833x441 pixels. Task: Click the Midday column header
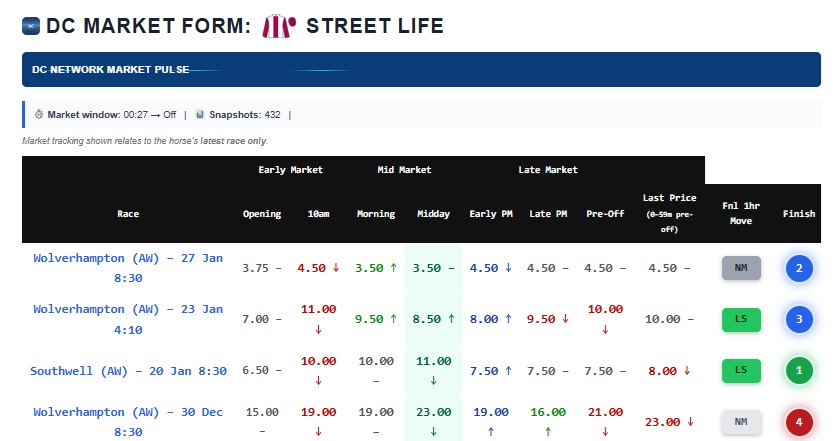tap(433, 214)
